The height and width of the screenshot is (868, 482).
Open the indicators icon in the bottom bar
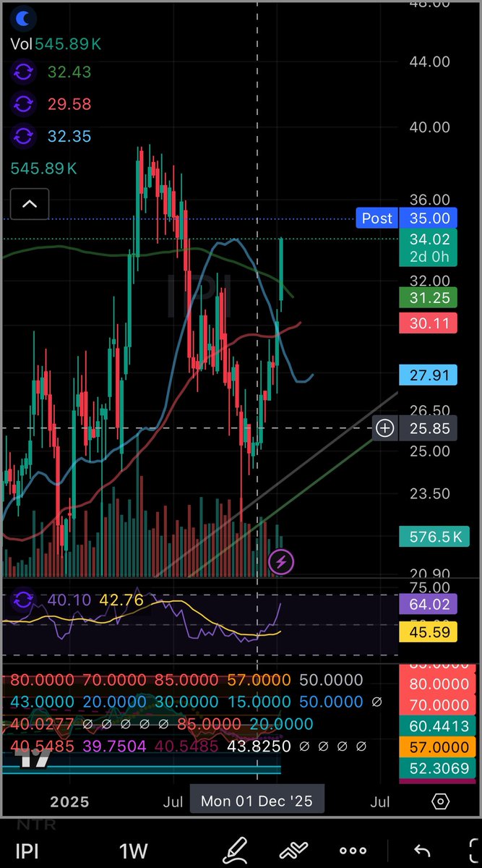pyautogui.click(x=294, y=851)
